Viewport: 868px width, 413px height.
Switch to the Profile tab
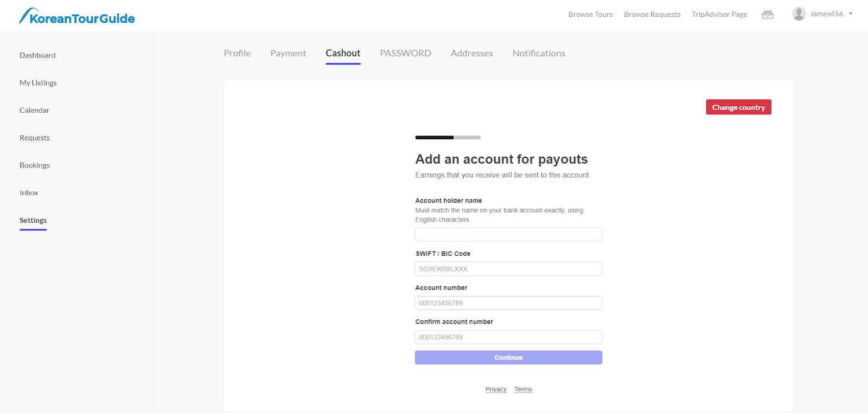pos(237,53)
